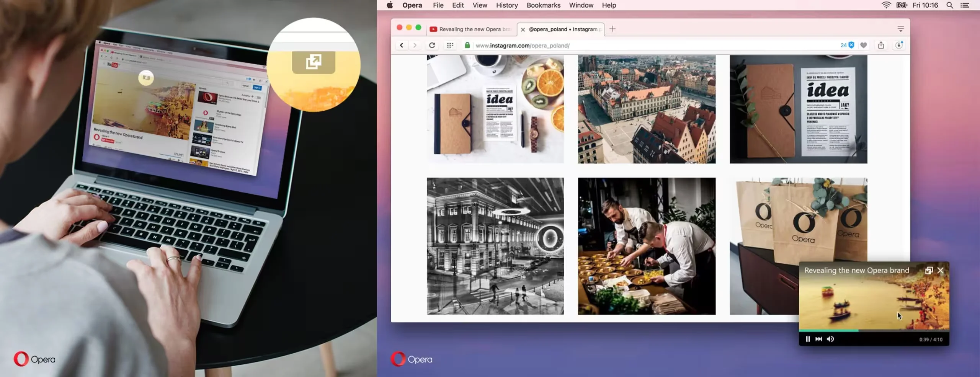Return pop-out video back to tab
The image size is (980, 377).
click(x=929, y=271)
